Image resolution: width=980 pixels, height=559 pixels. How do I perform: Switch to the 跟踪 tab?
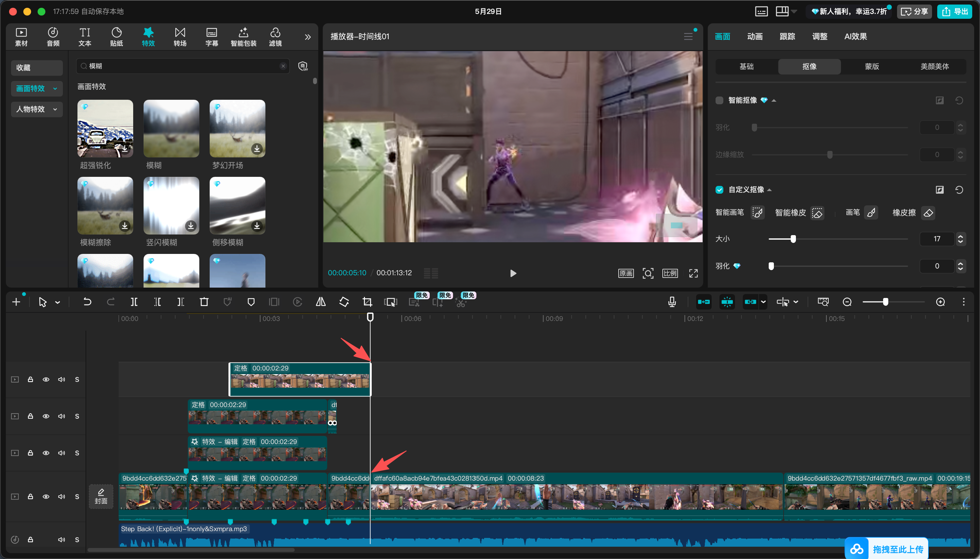[x=787, y=37]
